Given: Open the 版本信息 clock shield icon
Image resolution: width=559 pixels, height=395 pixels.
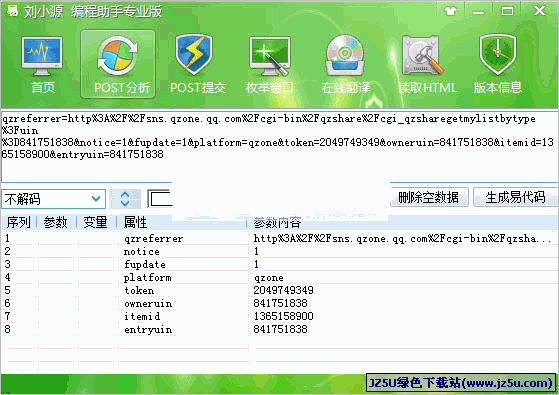Looking at the screenshot, I should coord(498,55).
